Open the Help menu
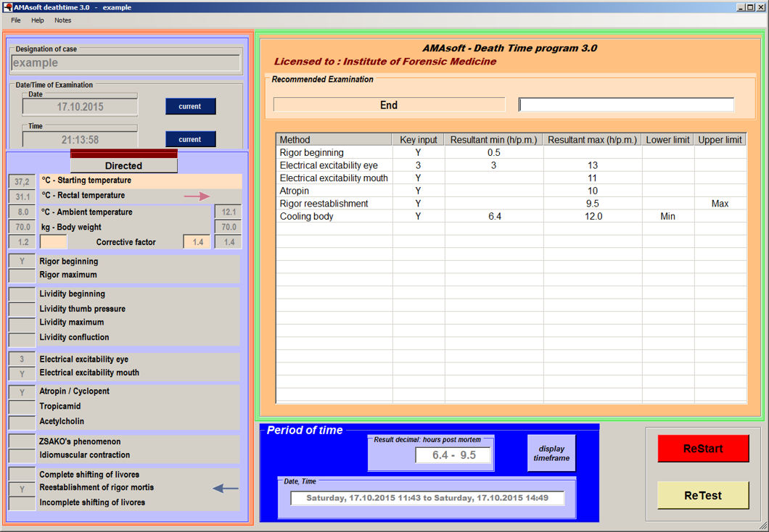The image size is (769, 532). click(38, 20)
